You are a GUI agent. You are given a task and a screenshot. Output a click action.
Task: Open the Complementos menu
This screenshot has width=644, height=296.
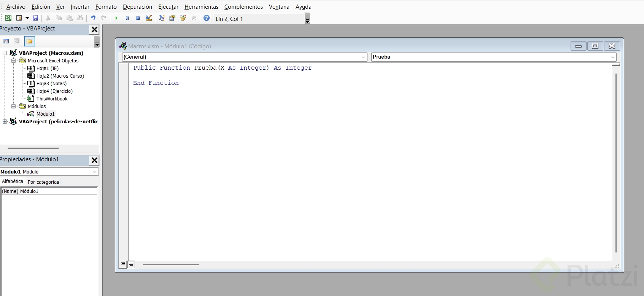243,7
